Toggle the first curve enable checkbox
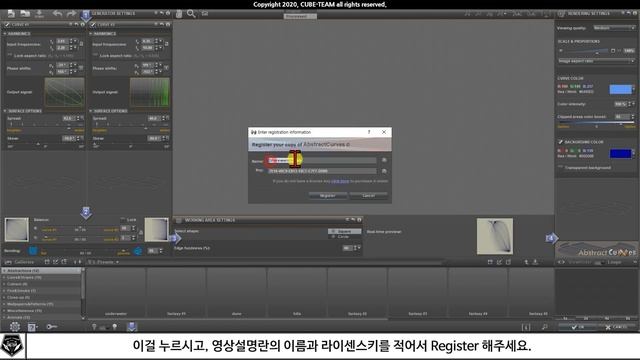Viewport: 640px width, 360px height. click(7, 24)
